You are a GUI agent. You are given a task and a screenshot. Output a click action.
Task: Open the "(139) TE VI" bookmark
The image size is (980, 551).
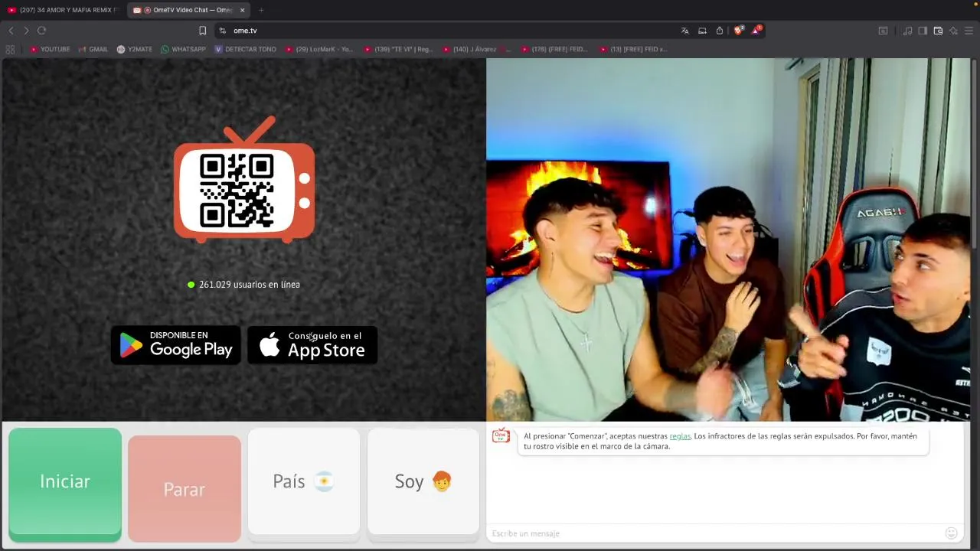pos(398,49)
